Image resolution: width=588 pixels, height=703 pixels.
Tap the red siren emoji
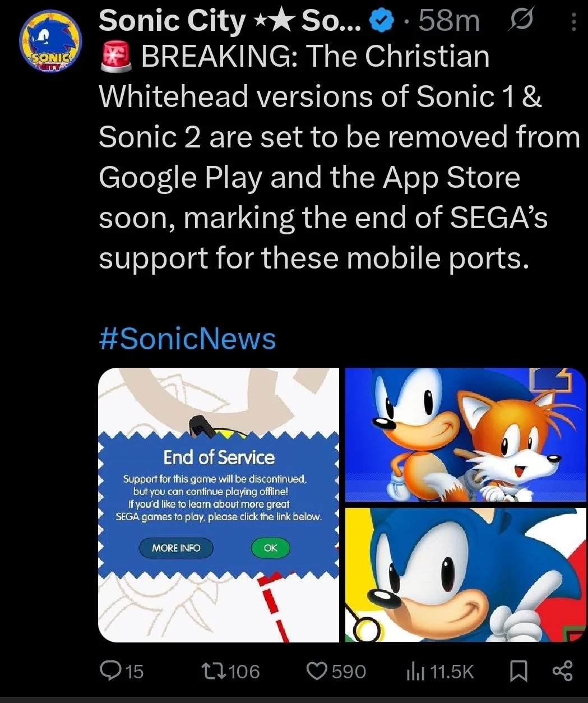pyautogui.click(x=116, y=58)
